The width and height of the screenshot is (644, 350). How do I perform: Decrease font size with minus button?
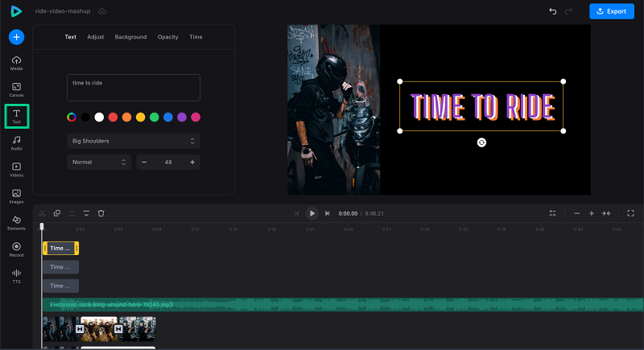pyautogui.click(x=144, y=162)
